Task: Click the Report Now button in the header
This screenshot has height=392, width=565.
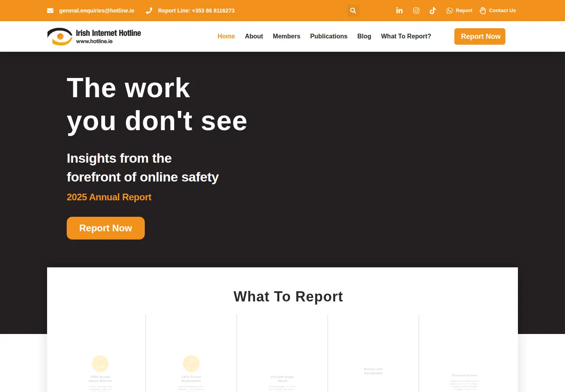Action: coord(480,36)
